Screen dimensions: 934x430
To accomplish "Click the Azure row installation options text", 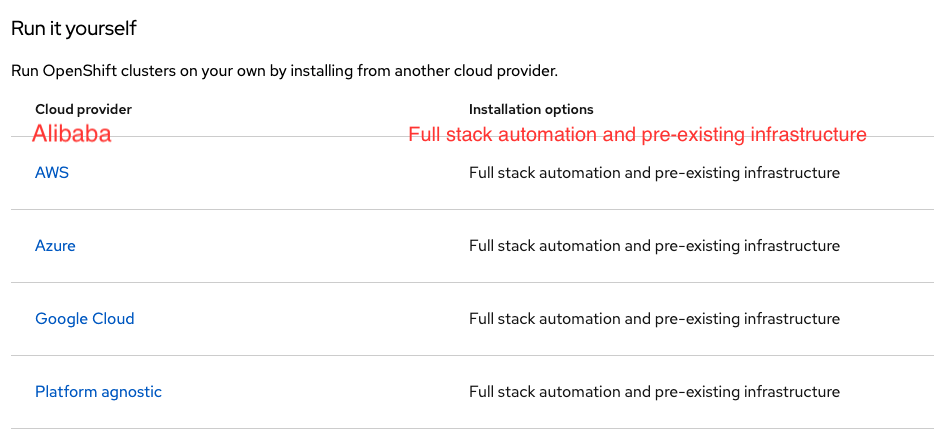I will tap(654, 246).
